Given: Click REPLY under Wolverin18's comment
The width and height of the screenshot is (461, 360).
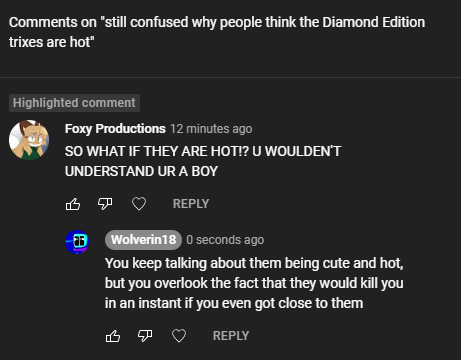Looking at the screenshot, I should click(x=231, y=336).
